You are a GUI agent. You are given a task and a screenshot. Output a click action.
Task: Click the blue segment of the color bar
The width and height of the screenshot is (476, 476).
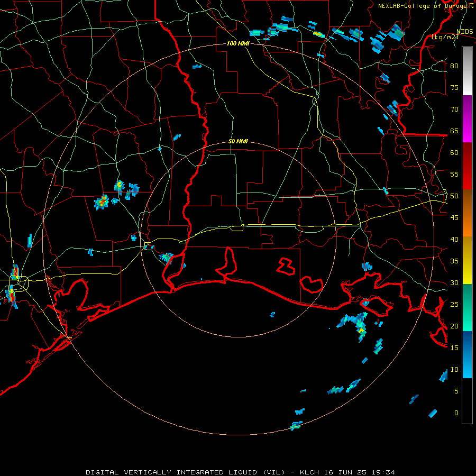(467, 354)
